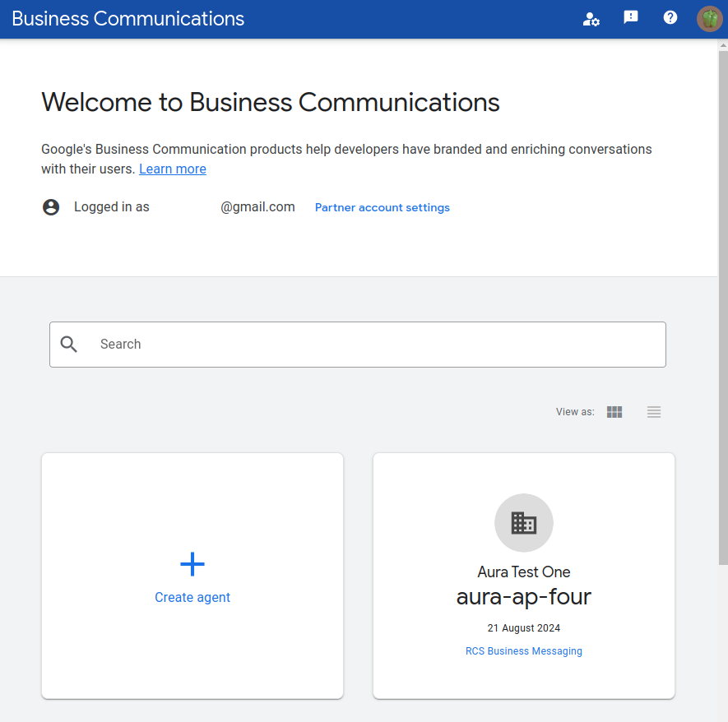This screenshot has width=728, height=722.
Task: Open Partner account settings
Action: 383,207
